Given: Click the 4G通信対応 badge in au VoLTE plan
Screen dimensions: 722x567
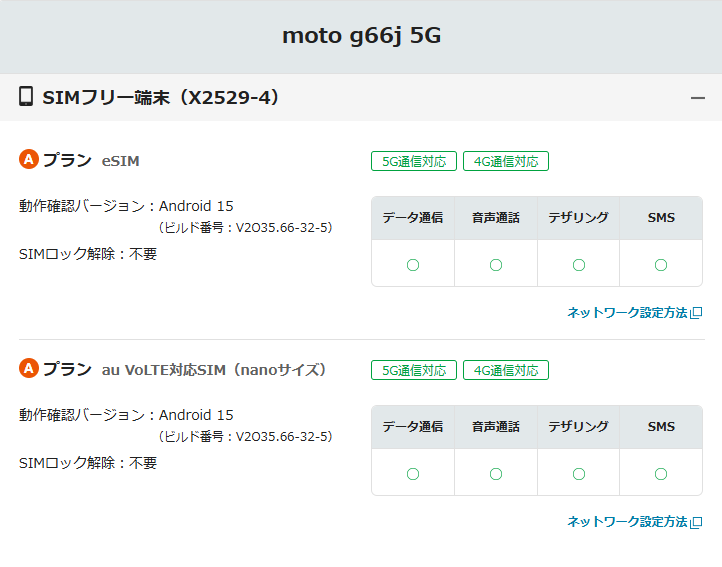Looking at the screenshot, I should pos(506,370).
